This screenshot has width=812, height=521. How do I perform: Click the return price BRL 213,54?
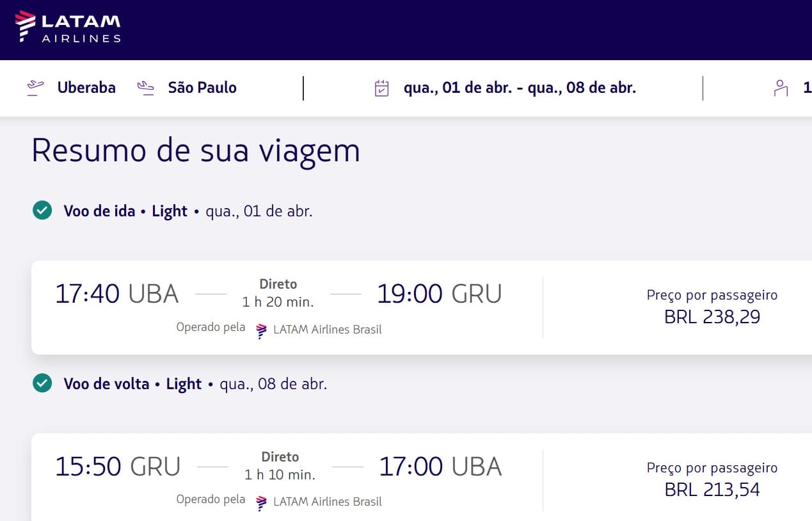(712, 489)
